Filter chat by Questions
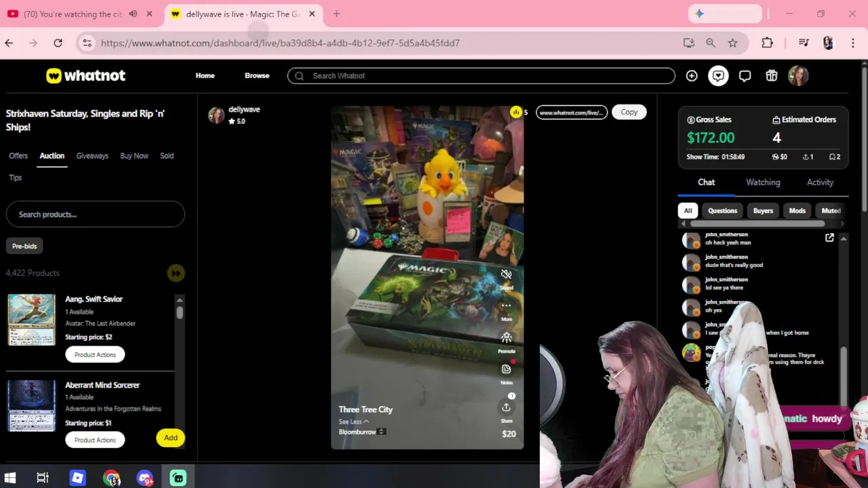The width and height of the screenshot is (868, 488). click(722, 211)
